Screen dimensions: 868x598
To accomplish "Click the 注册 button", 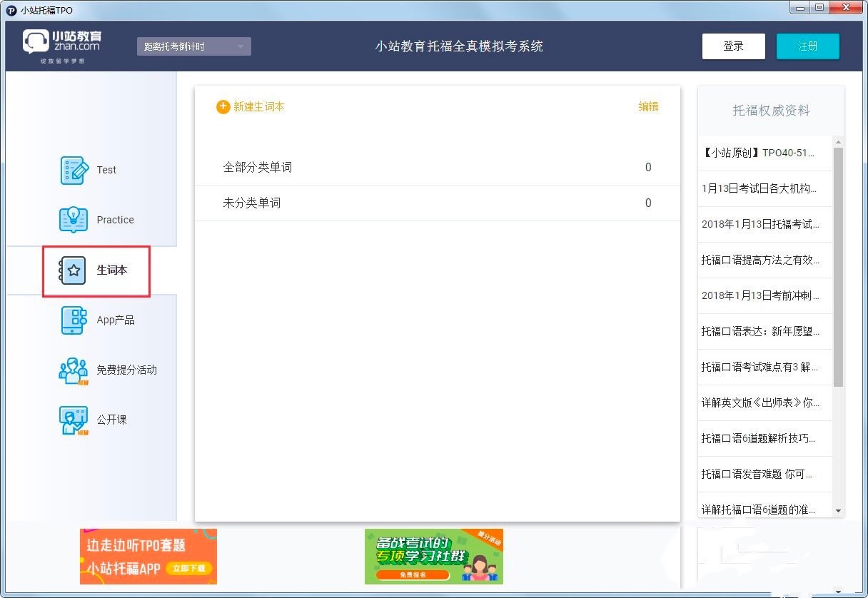I will click(x=808, y=46).
